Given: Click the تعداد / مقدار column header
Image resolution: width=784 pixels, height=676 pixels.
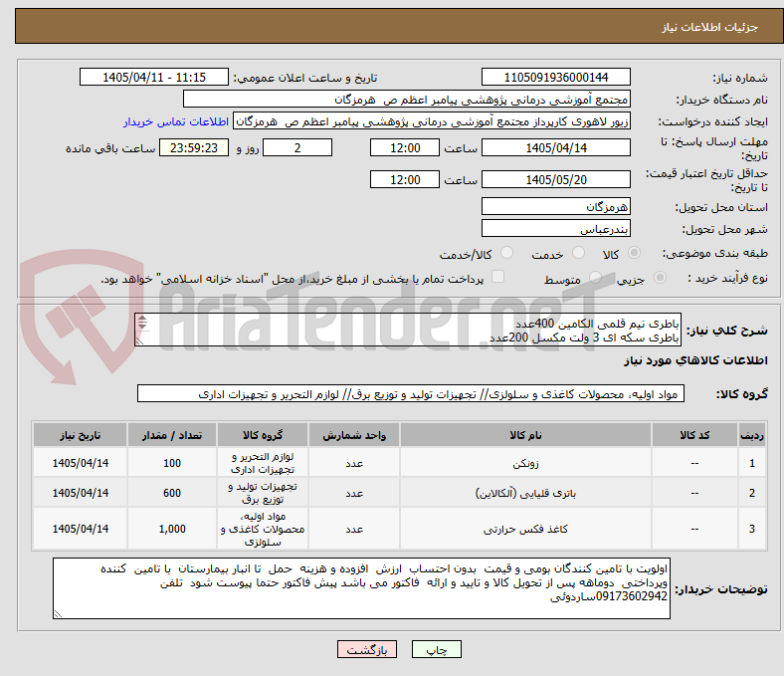Looking at the screenshot, I should 172,435.
